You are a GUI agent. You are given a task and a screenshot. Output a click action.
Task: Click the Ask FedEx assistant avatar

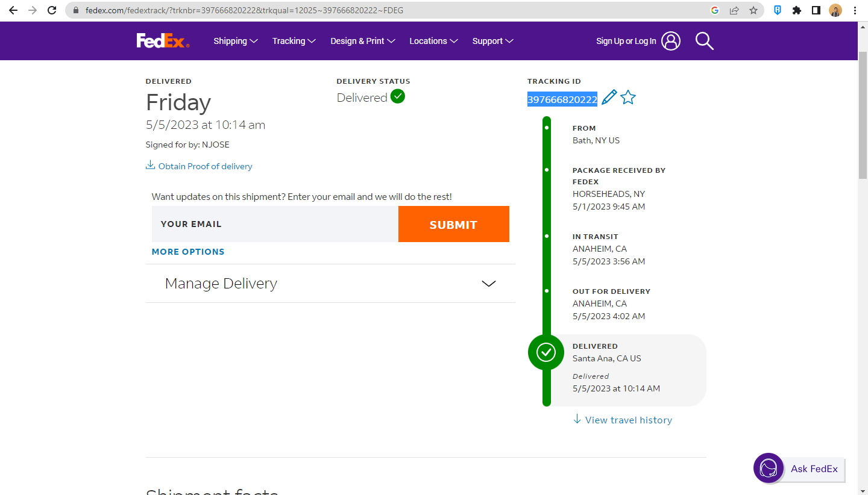769,468
